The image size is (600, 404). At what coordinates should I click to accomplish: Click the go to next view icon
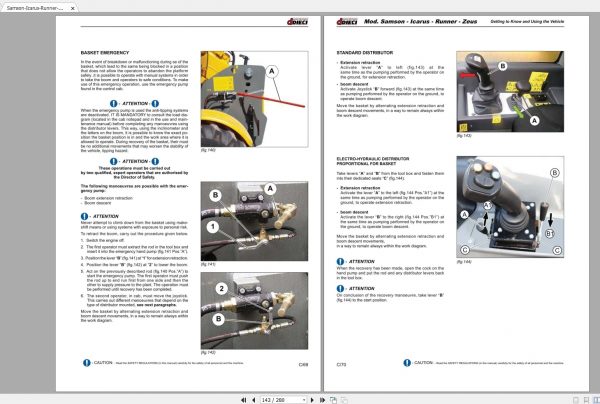pyautogui.click(x=344, y=400)
